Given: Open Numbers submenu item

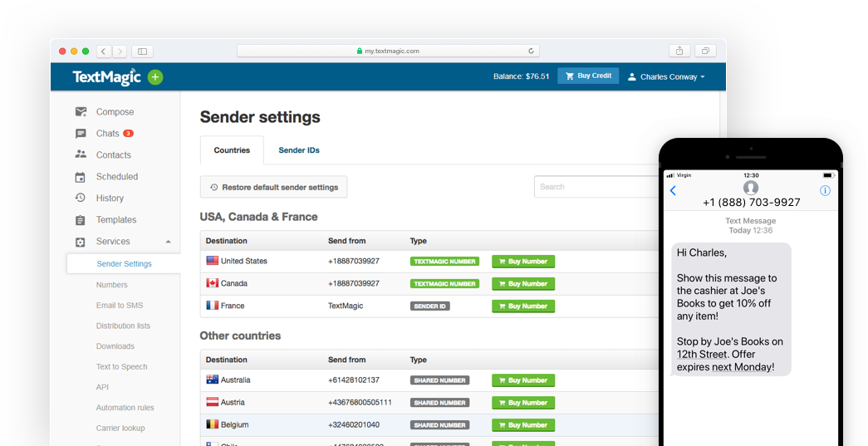Looking at the screenshot, I should 112,285.
